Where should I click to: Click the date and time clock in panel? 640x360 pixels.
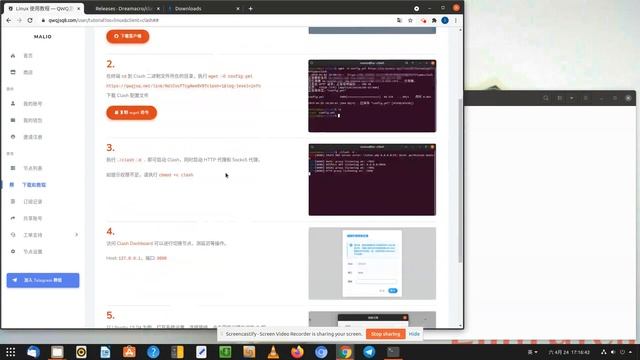pos(569,352)
